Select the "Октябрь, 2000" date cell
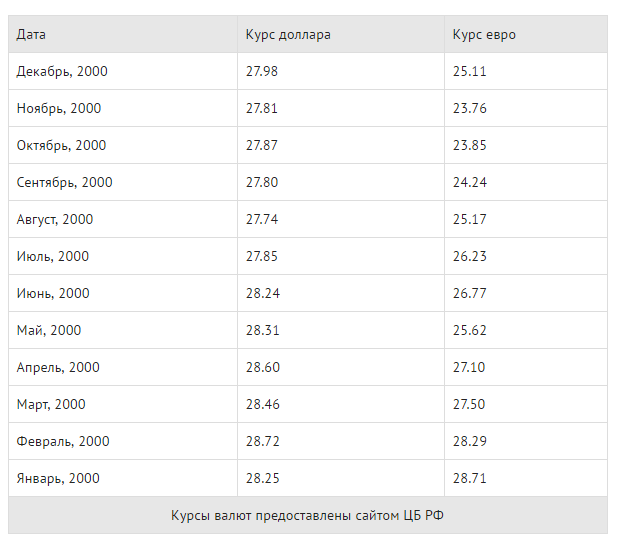The width and height of the screenshot is (619, 545). click(x=61, y=146)
